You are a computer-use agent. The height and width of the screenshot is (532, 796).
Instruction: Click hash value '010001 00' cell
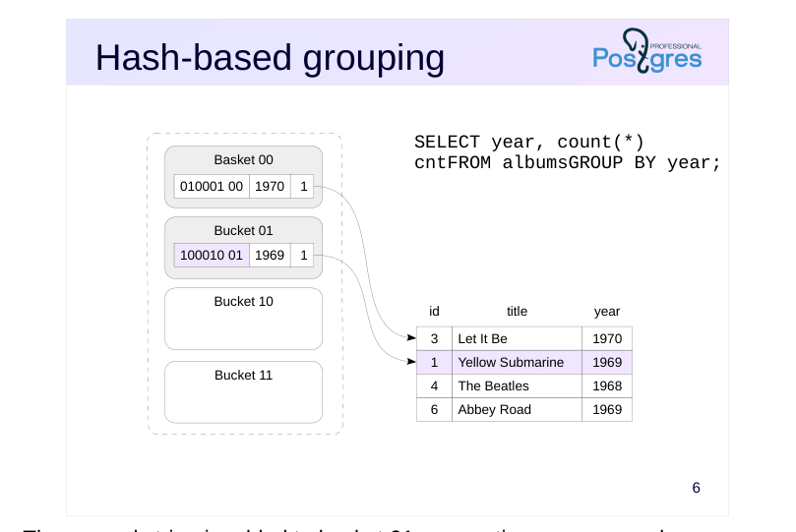(212, 186)
